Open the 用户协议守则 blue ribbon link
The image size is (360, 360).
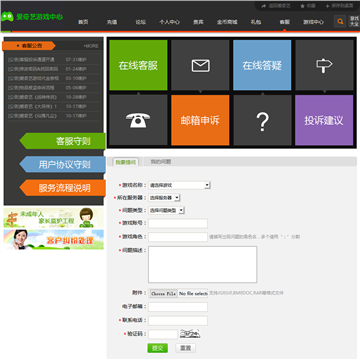click(x=63, y=164)
